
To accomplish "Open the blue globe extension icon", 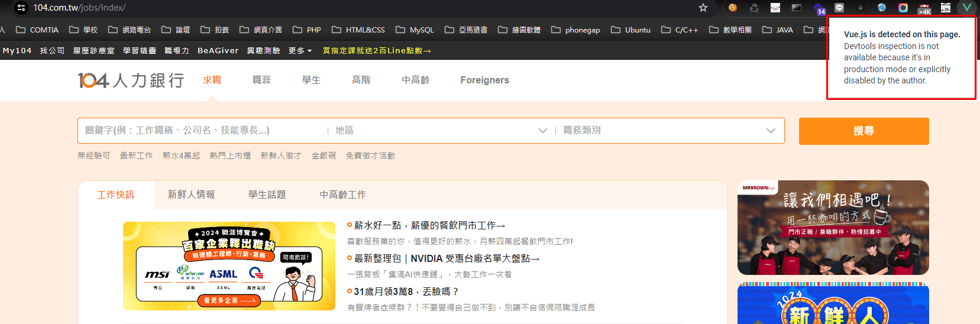I will pos(882,8).
